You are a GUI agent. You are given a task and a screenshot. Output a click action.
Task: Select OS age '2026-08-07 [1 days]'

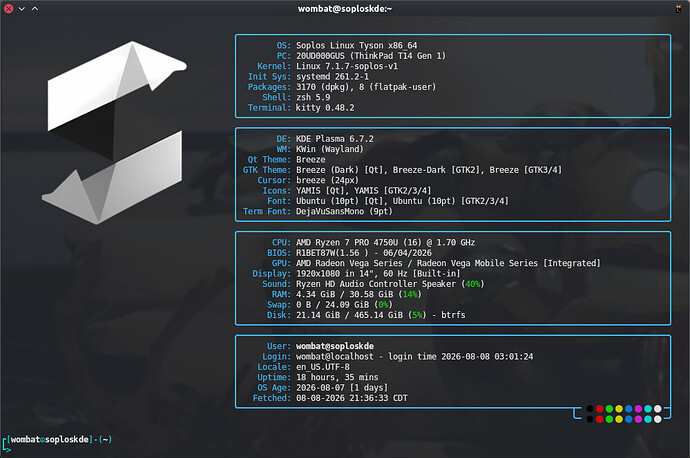(342, 388)
